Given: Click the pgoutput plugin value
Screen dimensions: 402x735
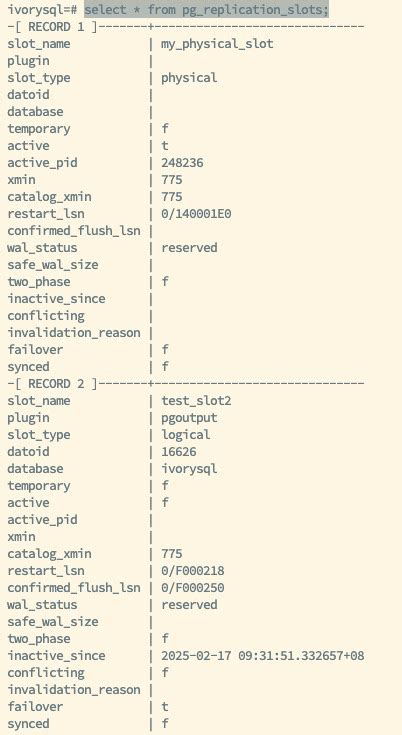Looking at the screenshot, I should [x=189, y=418].
